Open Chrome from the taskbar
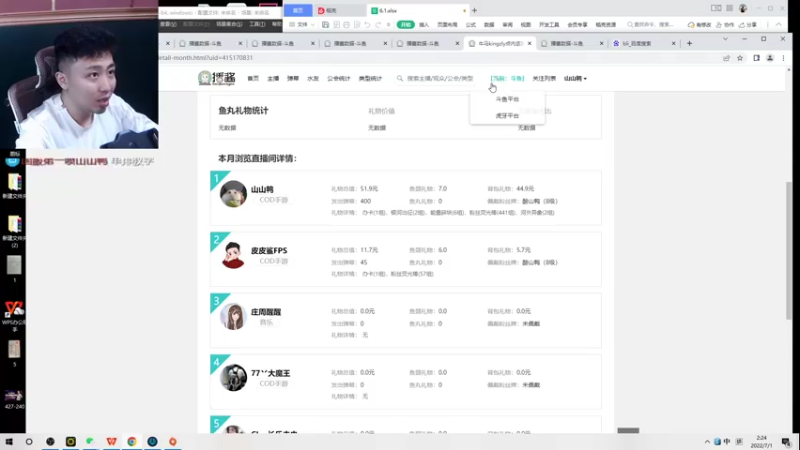This screenshot has width=800, height=450. [132, 441]
